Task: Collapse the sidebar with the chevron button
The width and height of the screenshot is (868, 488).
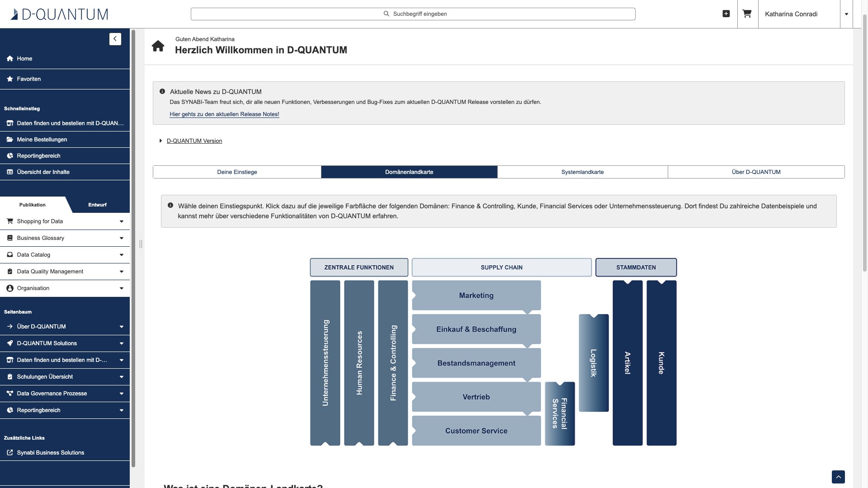Action: 115,39
